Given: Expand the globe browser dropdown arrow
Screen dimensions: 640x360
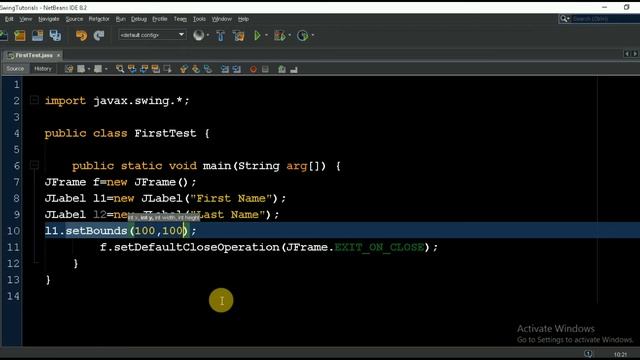Looking at the screenshot, I should (208, 35).
